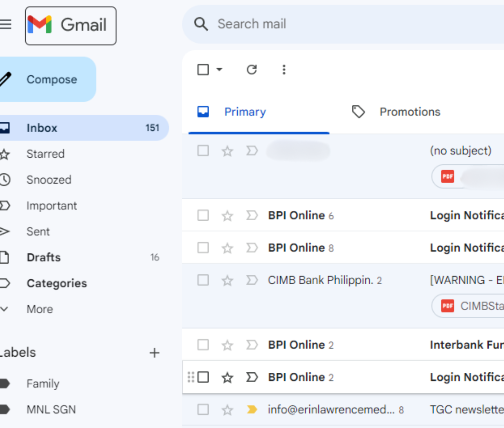
Task: Open the Family label link
Action: tap(43, 383)
